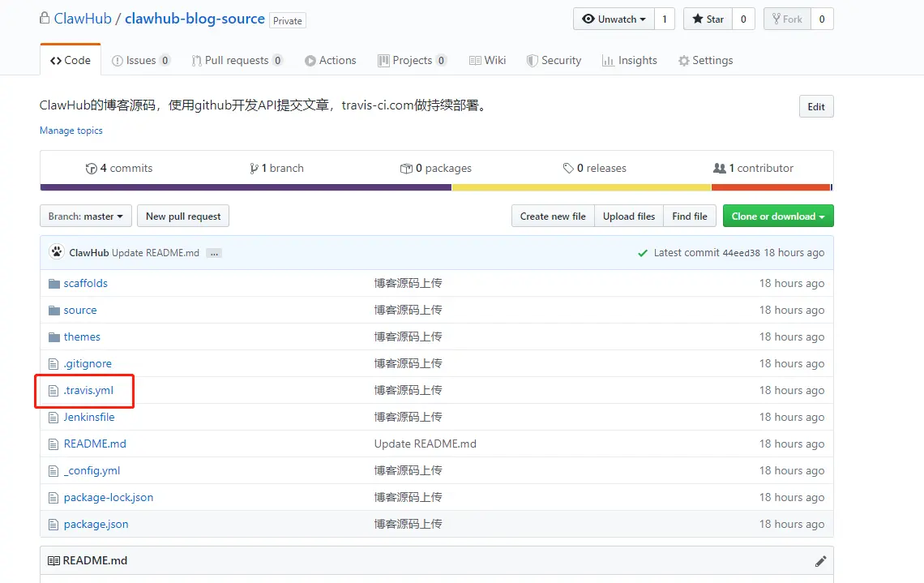
Task: Click ClawHub paw avatar in commit bar
Action: coord(57,251)
